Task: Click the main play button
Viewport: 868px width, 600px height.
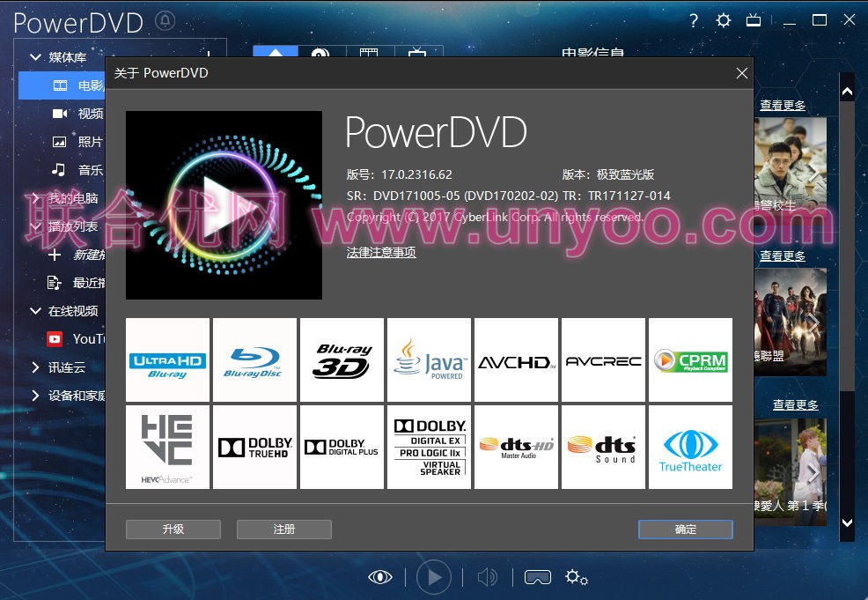Action: click(x=433, y=577)
